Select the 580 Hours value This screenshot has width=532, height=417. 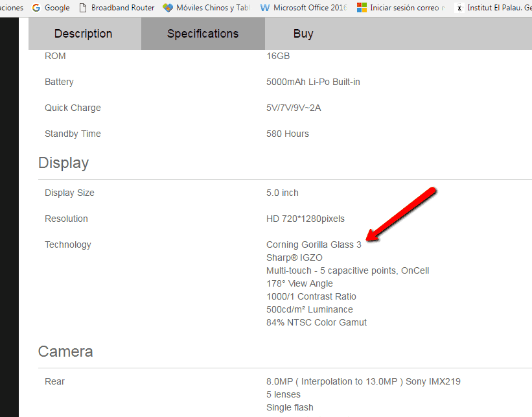click(x=287, y=134)
